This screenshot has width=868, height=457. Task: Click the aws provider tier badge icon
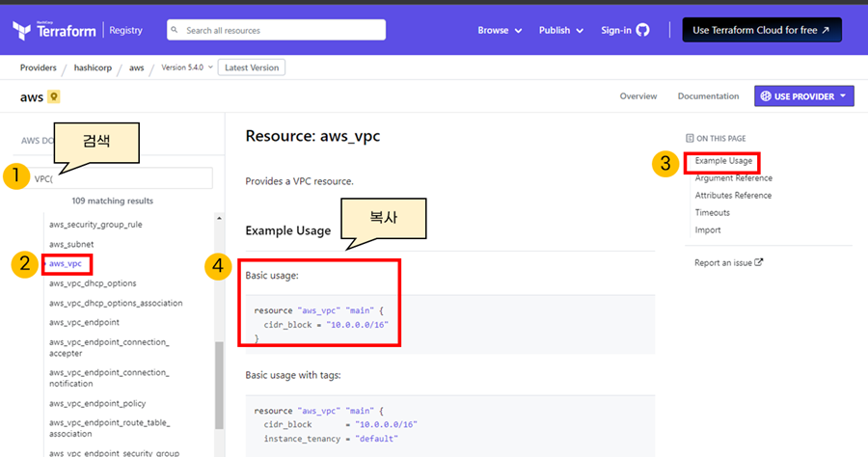54,96
